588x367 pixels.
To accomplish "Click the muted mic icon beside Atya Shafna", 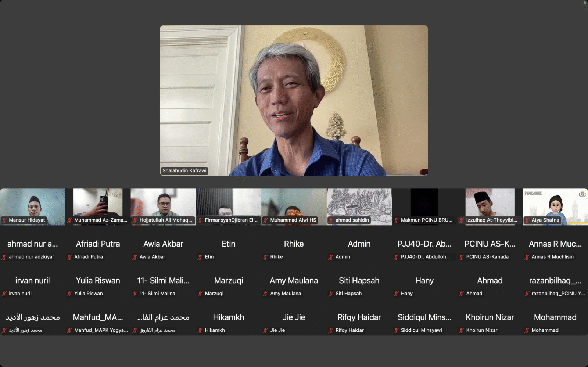I will tap(527, 220).
